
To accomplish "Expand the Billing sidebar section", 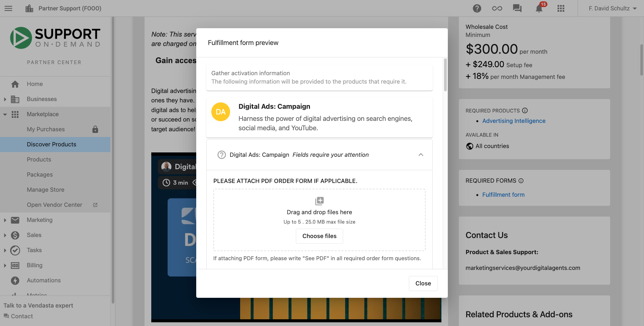I will coord(5,265).
